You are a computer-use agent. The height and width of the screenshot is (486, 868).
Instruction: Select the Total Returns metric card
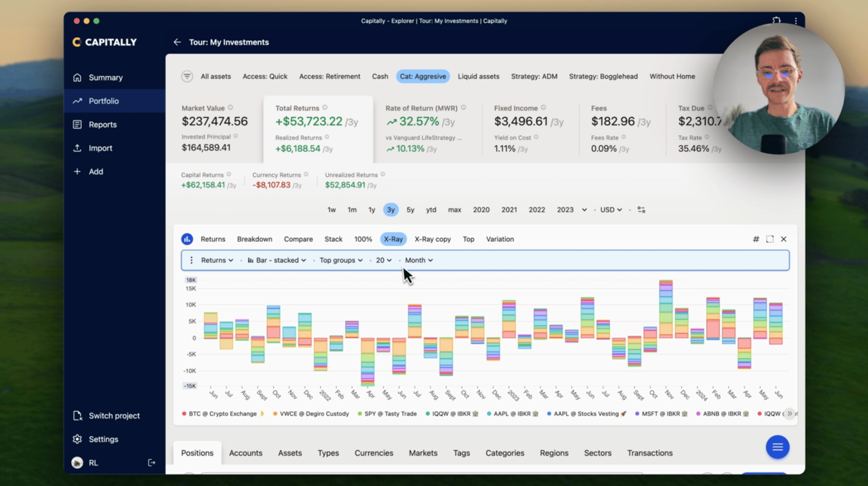318,129
